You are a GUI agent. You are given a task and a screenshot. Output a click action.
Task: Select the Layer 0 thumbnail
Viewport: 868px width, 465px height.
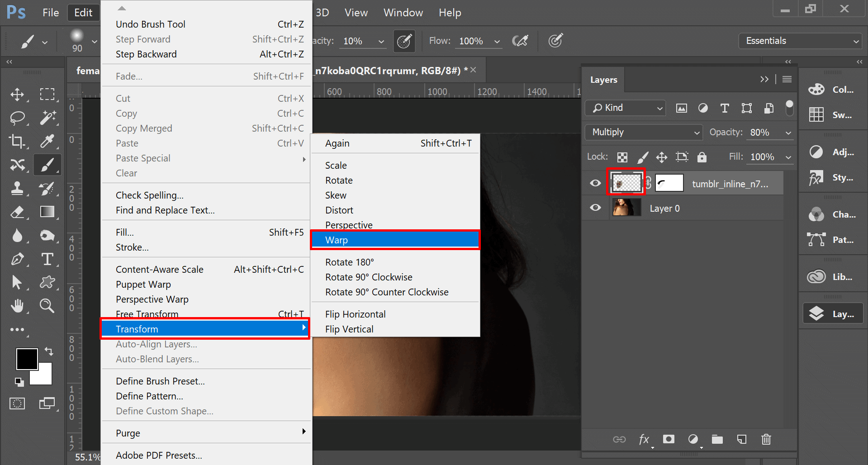pyautogui.click(x=626, y=208)
